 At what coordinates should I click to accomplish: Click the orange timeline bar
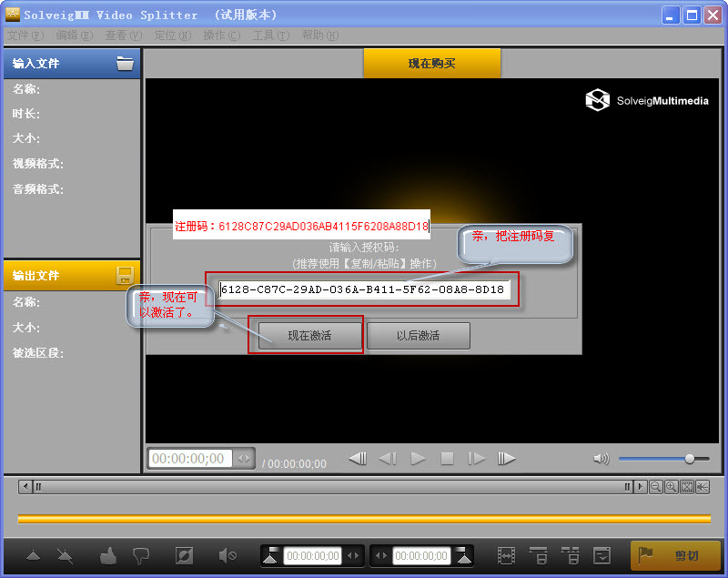click(365, 519)
